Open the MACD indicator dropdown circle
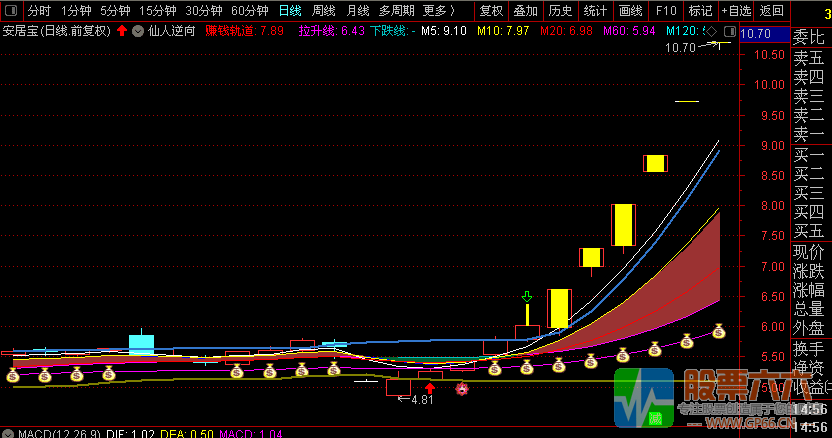This screenshot has height=438, width=832. 7,434
